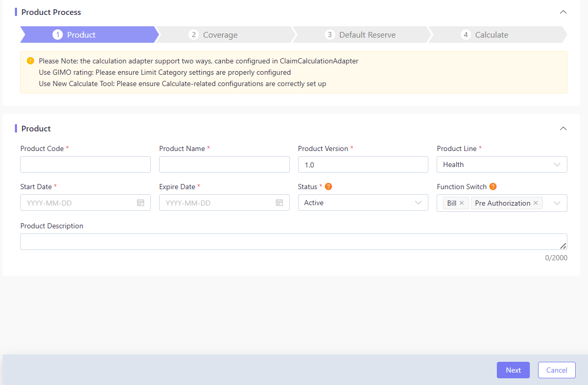Go to step 1 Product
Image resolution: width=588 pixels, height=385 pixels.
[89, 35]
